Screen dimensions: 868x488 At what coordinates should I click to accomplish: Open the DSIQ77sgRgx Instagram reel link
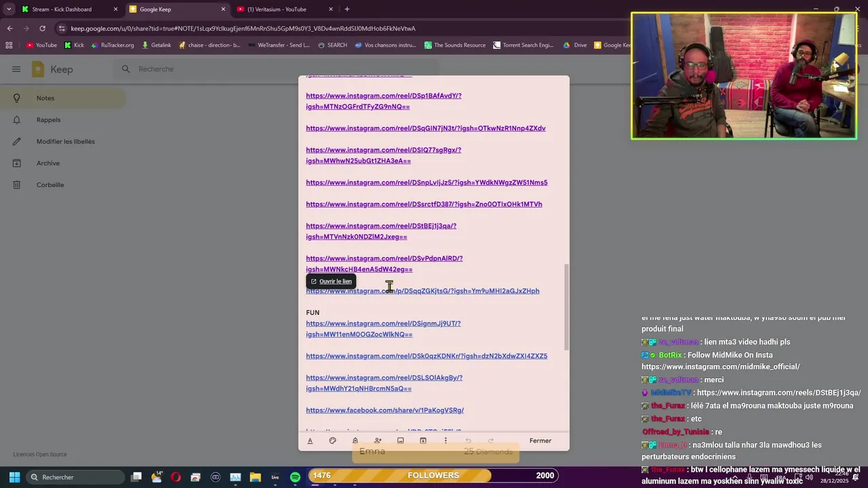pos(383,155)
